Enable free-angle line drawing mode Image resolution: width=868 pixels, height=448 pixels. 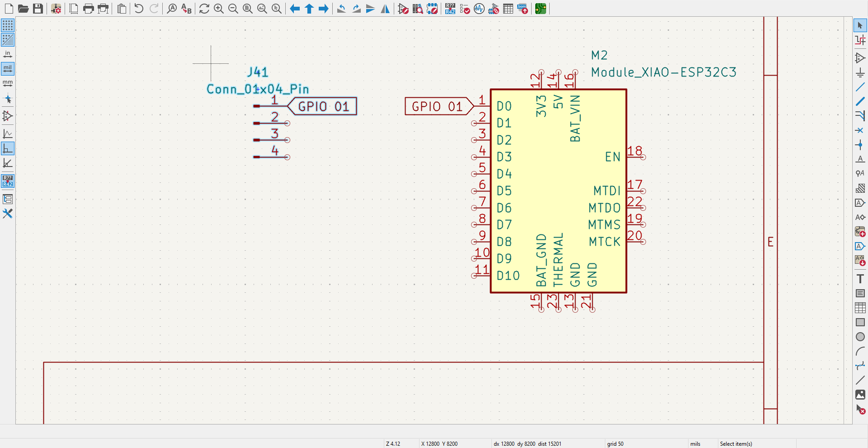click(8, 134)
